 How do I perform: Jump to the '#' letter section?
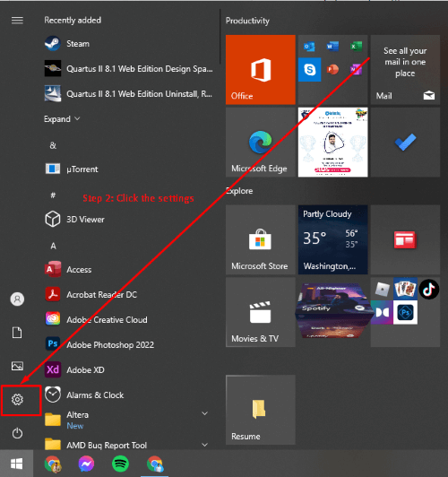[x=53, y=195]
